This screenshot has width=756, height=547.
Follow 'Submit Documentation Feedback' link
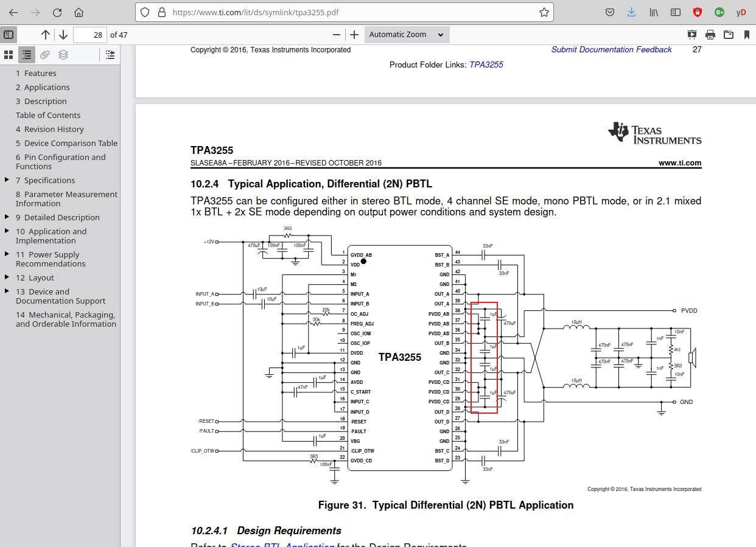[612, 50]
